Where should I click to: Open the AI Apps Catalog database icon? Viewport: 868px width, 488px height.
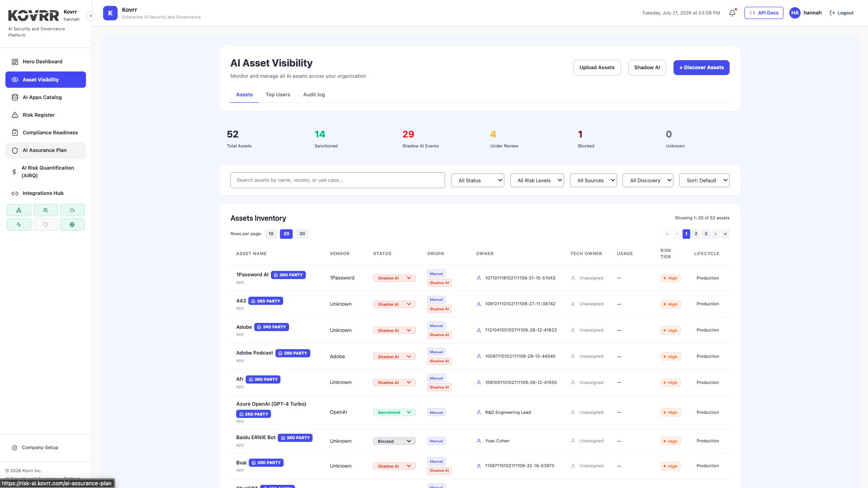point(15,97)
